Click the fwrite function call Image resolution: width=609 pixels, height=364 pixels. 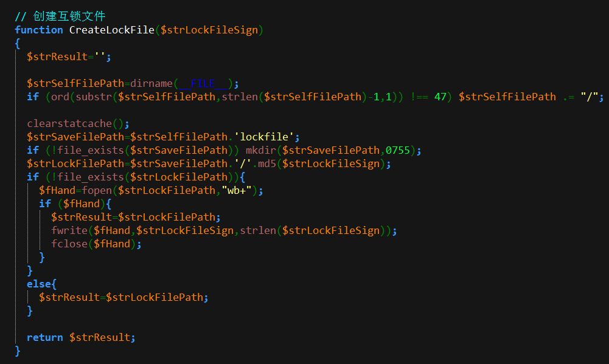point(69,230)
